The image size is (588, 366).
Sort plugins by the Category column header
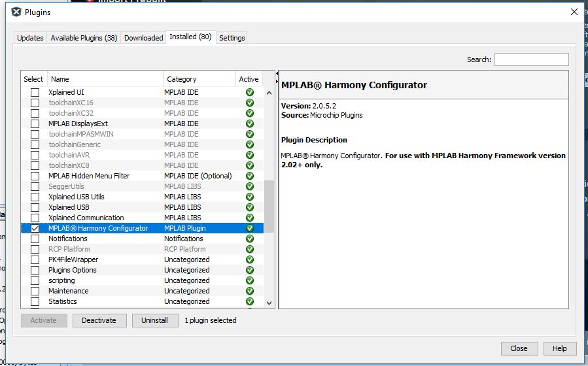[199, 79]
